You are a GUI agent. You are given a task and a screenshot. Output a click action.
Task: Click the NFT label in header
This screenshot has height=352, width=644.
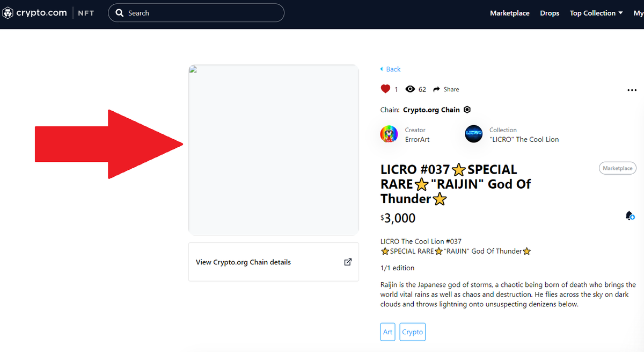pos(86,13)
